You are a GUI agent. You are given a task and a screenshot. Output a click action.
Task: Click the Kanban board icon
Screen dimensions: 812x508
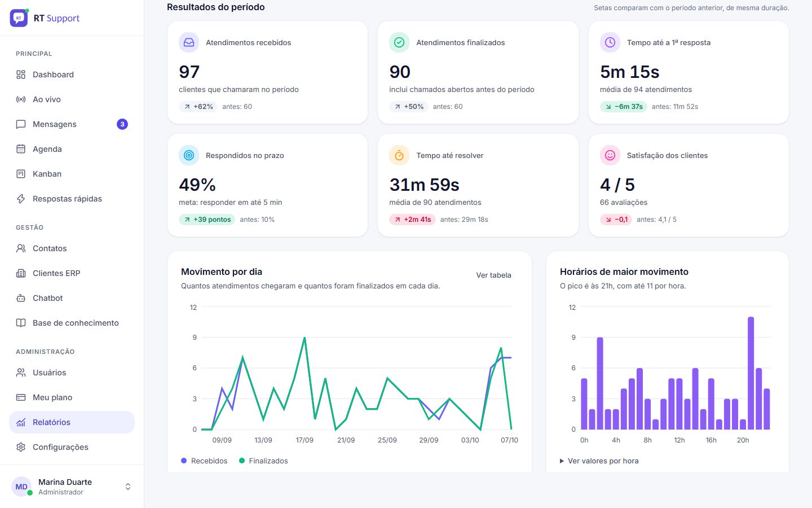click(x=21, y=174)
